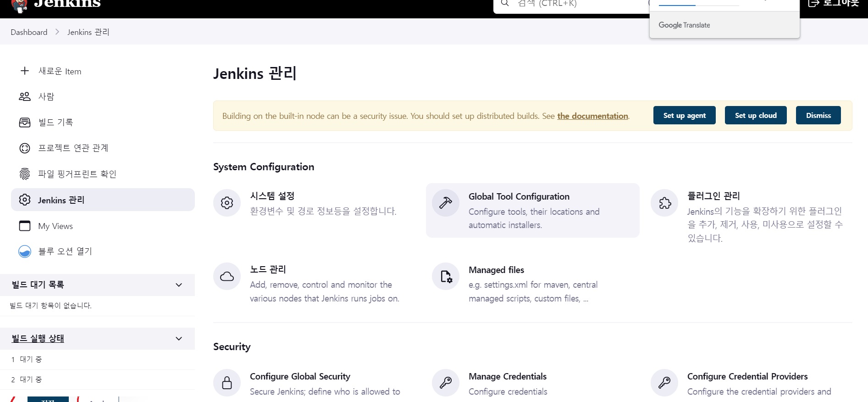Select My Views in sidebar

(103, 226)
